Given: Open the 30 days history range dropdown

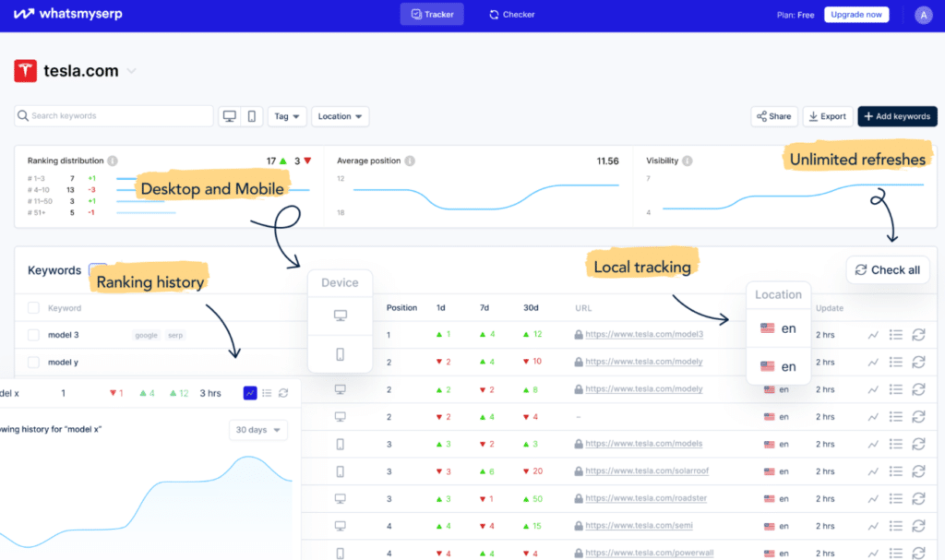Looking at the screenshot, I should point(258,430).
